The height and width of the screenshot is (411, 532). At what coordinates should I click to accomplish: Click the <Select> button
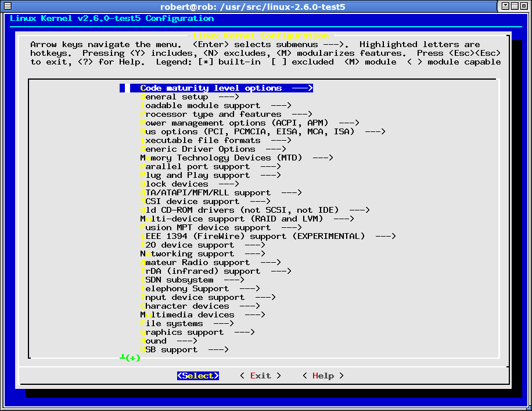coord(198,376)
